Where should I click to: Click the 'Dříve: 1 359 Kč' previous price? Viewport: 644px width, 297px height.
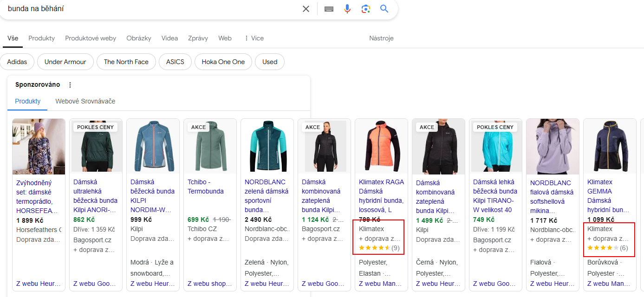point(94,229)
